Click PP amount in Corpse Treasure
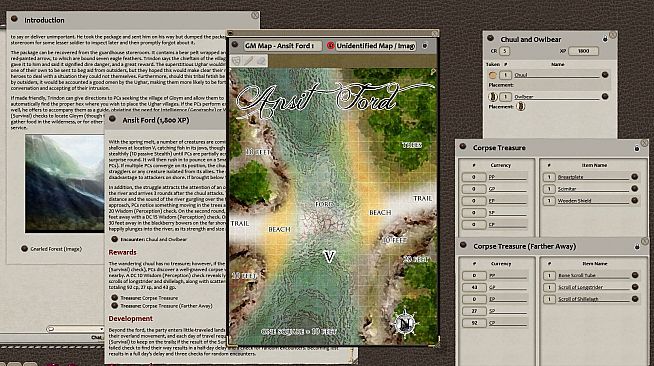 (474, 177)
